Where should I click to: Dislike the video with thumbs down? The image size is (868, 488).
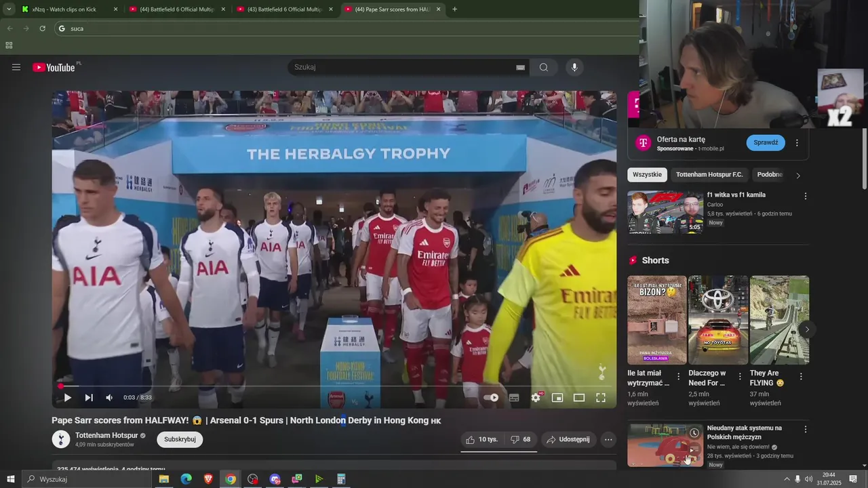pos(520,439)
